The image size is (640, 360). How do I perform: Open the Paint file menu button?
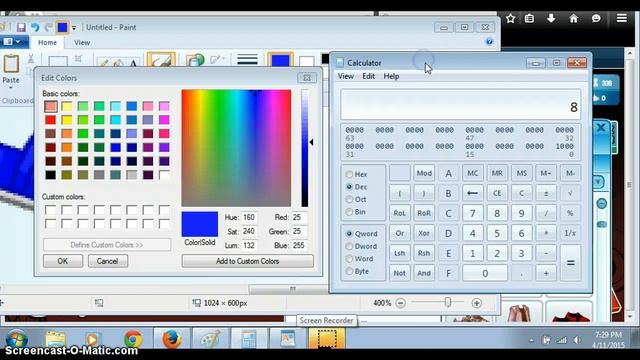click(x=12, y=42)
